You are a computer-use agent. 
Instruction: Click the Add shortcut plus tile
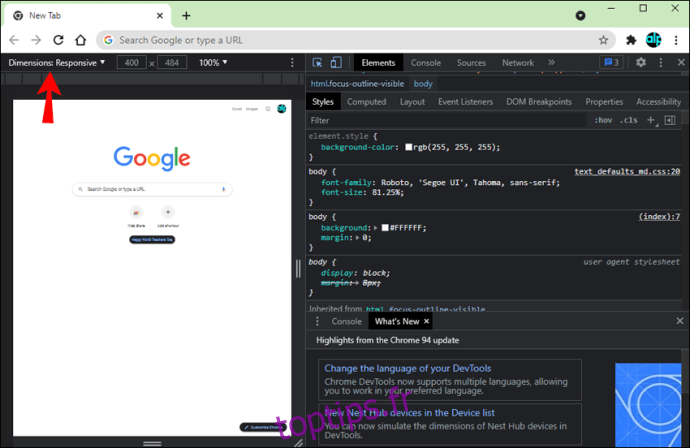click(168, 213)
